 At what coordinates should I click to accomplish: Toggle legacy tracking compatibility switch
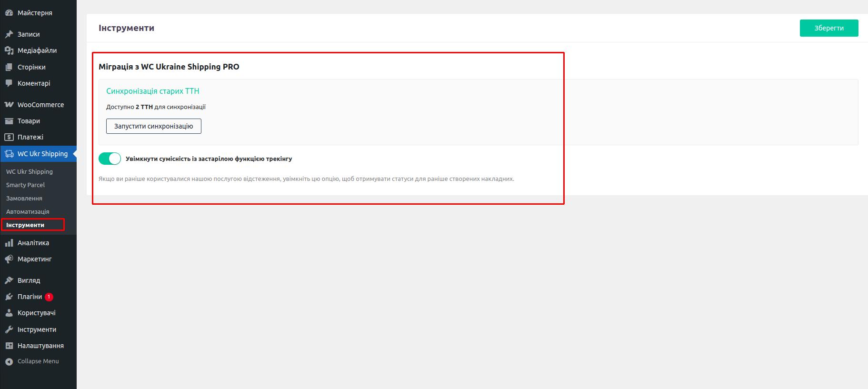pyautogui.click(x=110, y=159)
